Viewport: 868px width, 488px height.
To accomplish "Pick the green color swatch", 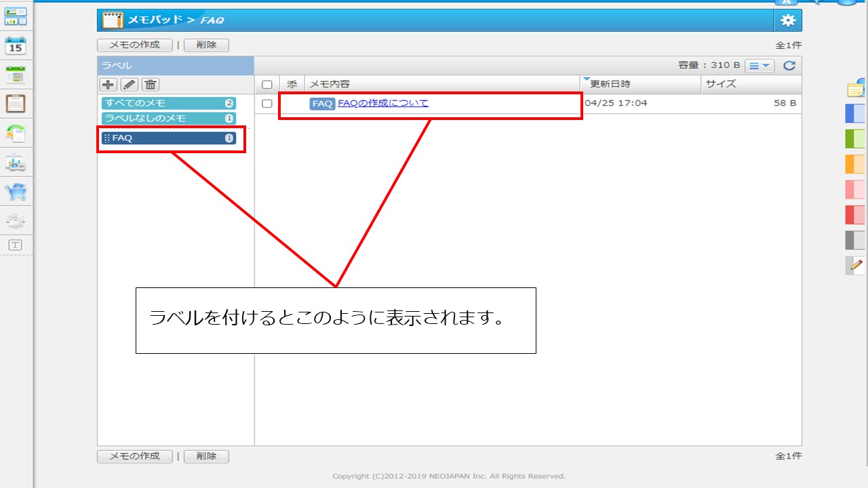I will tap(856, 139).
